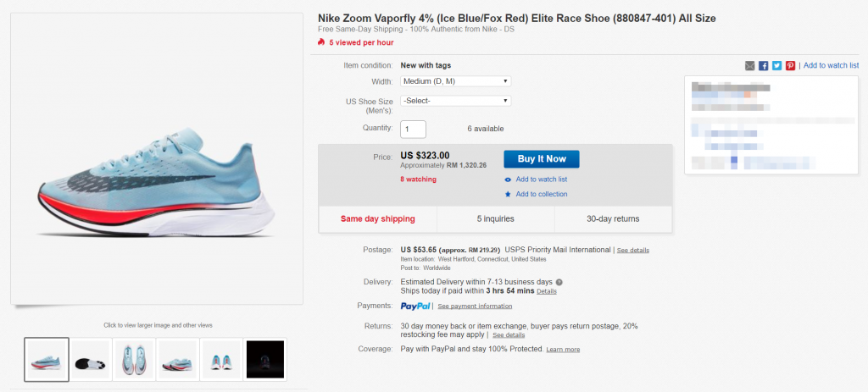Open the Width dropdown showing Medium (D, M)

(x=455, y=81)
